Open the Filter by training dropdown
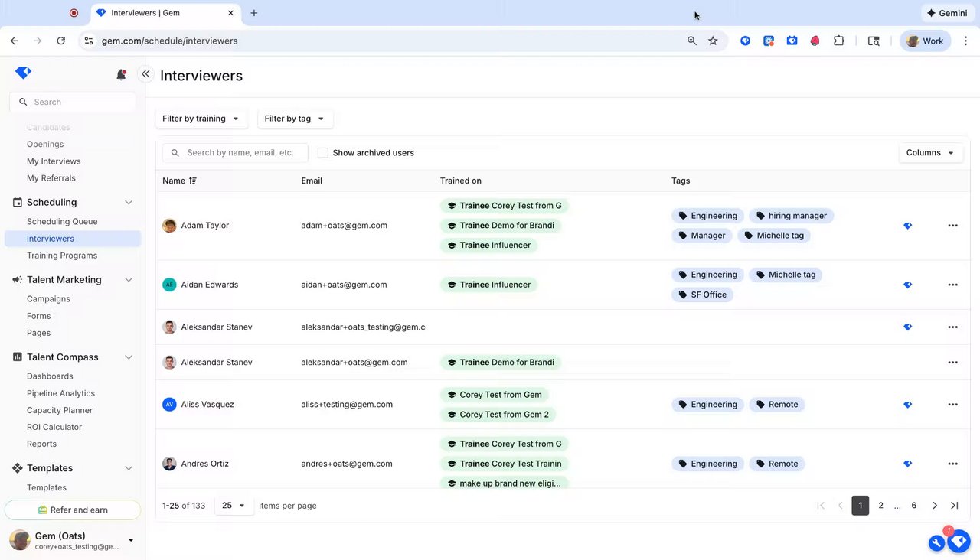980x560 pixels. point(201,119)
